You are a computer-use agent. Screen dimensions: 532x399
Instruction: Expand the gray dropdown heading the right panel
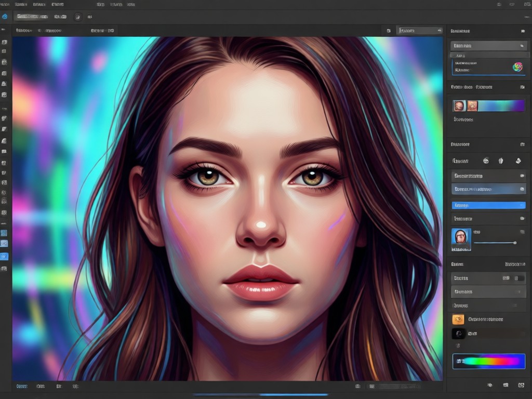point(488,46)
